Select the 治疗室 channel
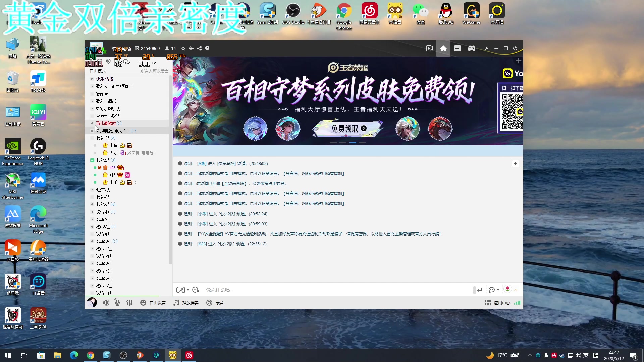 (102, 94)
